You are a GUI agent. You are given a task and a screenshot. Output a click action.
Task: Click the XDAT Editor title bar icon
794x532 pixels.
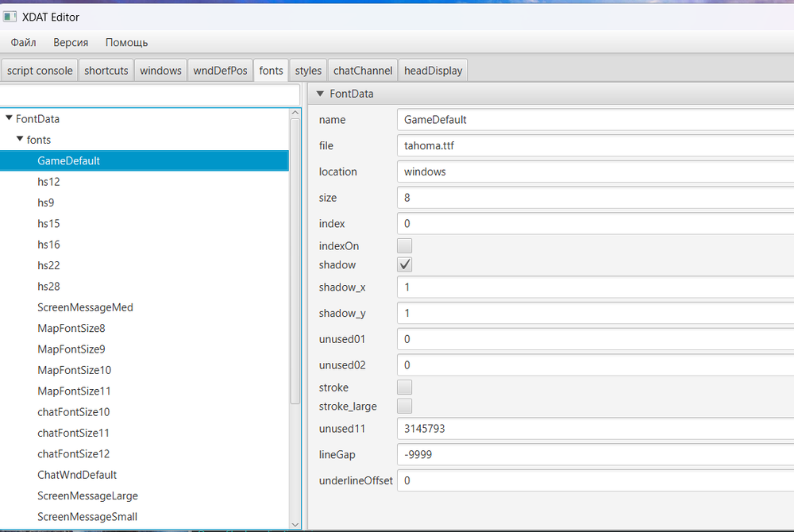[10, 17]
